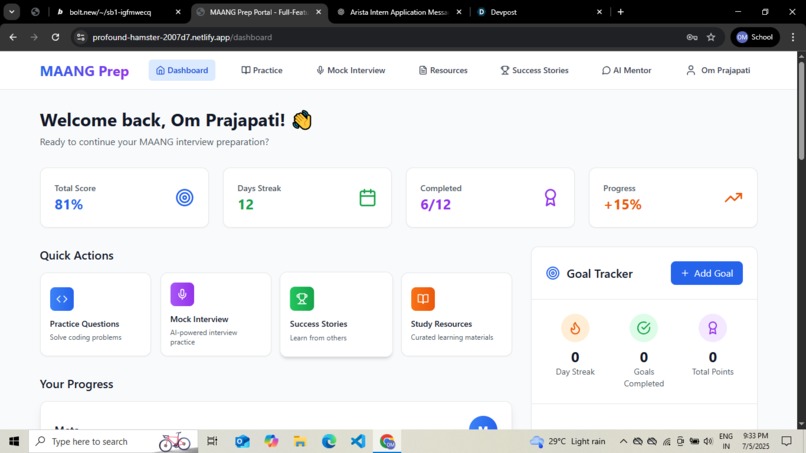Launch Visual Studio Code from taskbar

tap(358, 441)
